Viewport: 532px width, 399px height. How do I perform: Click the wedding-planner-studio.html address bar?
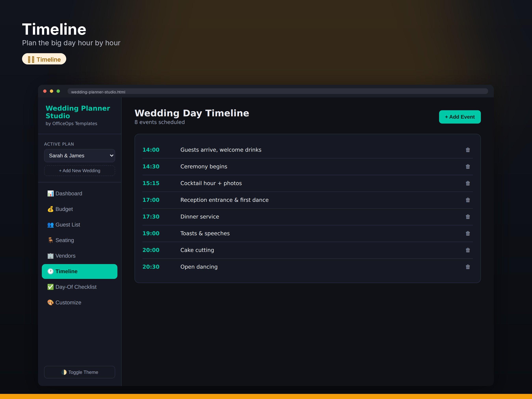(x=278, y=92)
